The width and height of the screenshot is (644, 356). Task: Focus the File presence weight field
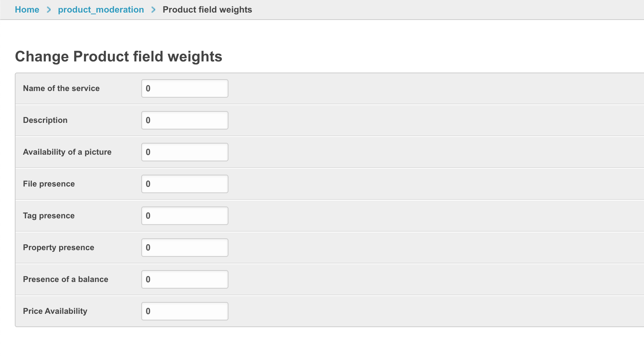click(184, 184)
